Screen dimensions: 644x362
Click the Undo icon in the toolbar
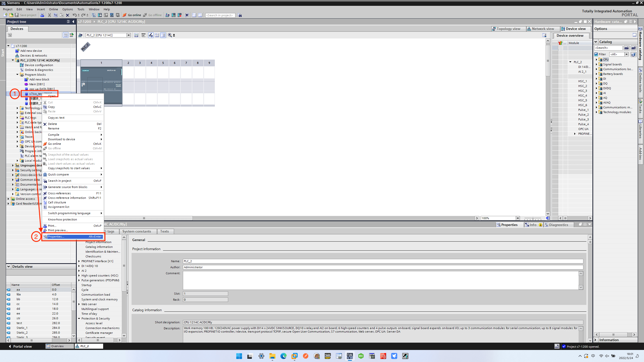coord(74,15)
